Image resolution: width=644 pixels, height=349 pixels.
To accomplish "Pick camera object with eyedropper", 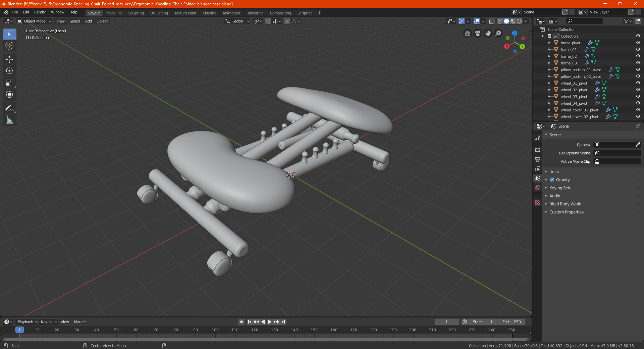I will tap(638, 145).
